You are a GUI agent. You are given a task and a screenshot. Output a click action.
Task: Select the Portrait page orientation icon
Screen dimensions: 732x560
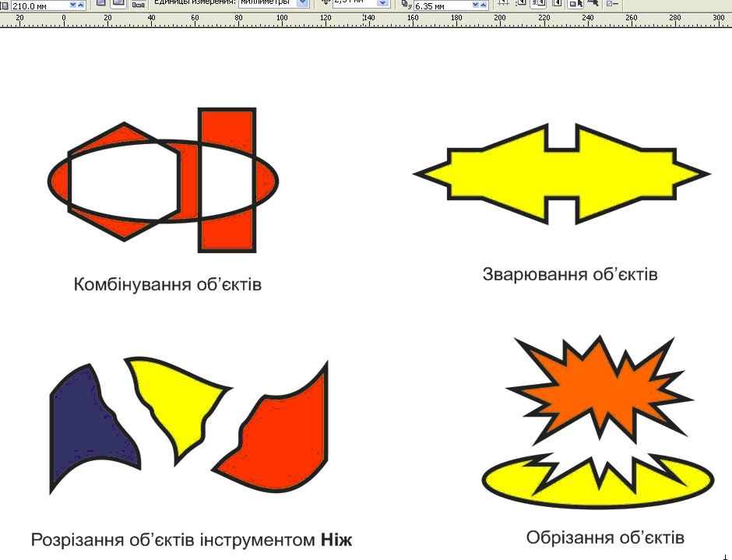[x=101, y=3]
